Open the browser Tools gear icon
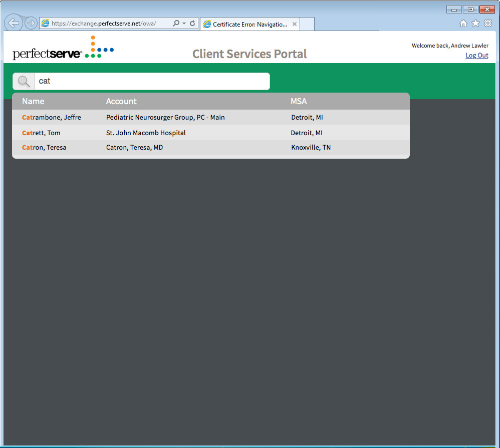Screen dimensions: 500x448 tap(488, 23)
